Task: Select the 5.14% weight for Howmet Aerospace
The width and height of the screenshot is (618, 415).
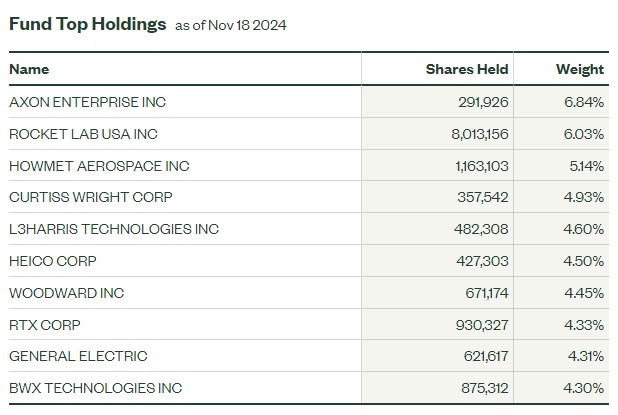Action: [586, 166]
